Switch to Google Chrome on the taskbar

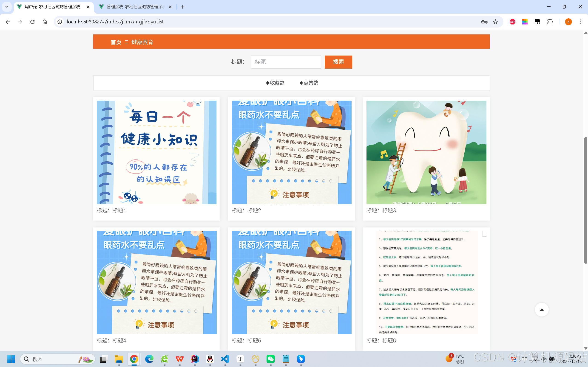point(134,359)
